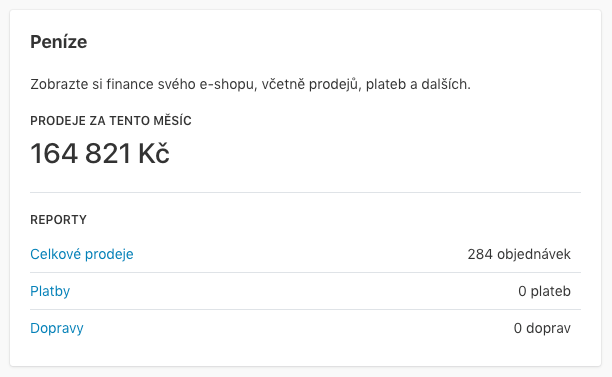The width and height of the screenshot is (612, 377).
Task: Click the 0 doprav count
Action: pos(542,328)
